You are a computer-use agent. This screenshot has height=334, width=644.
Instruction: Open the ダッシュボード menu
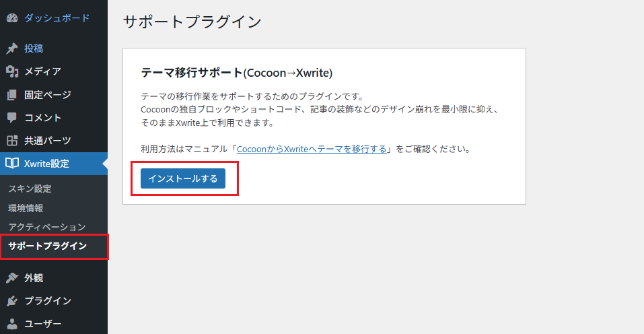coord(57,18)
